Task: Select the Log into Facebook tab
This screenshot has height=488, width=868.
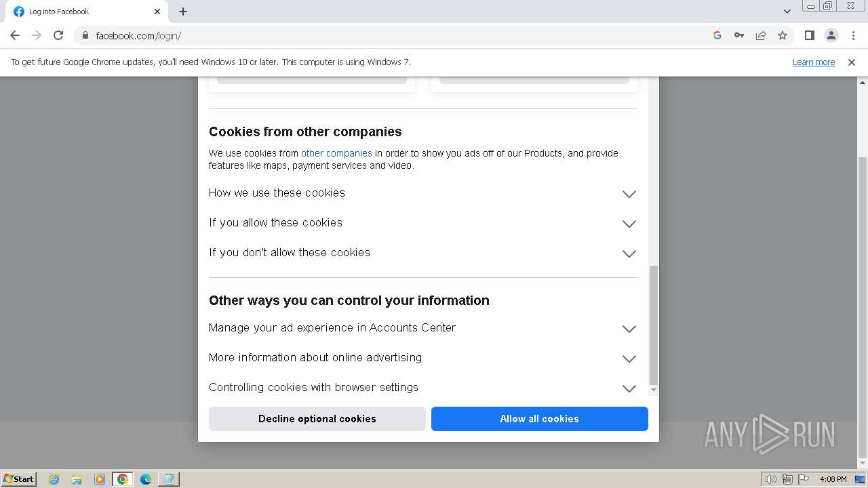Action: point(81,12)
